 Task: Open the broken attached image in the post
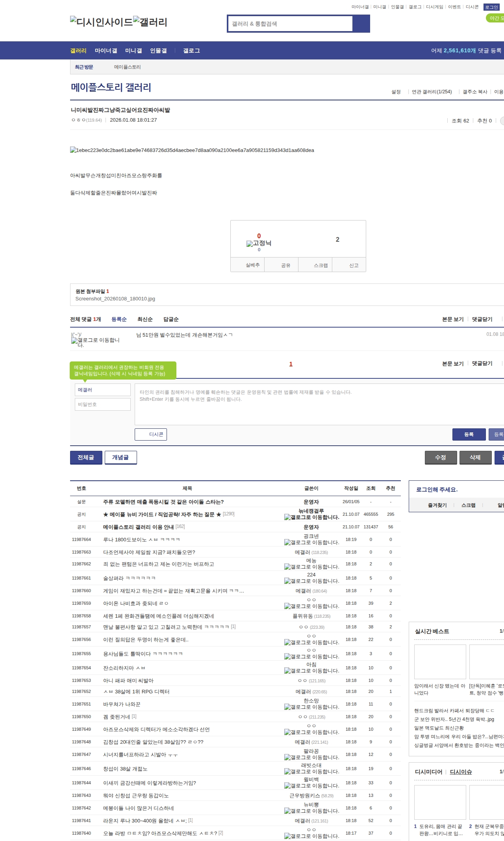click(192, 150)
